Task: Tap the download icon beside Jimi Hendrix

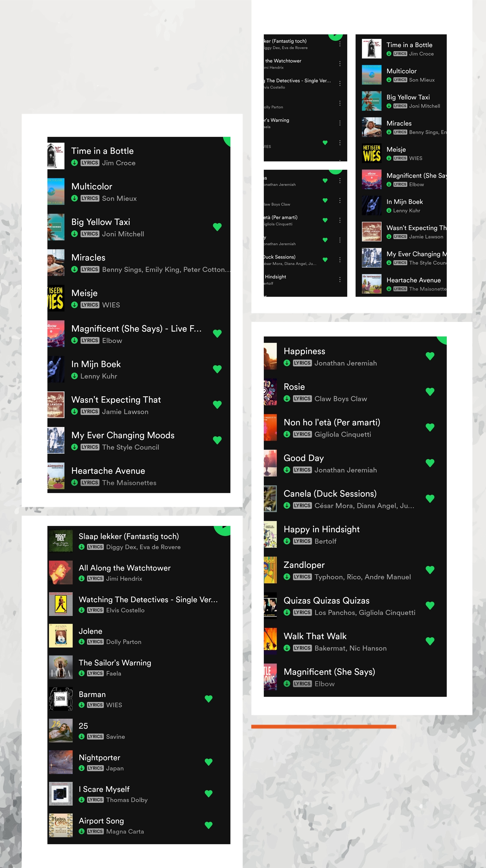Action: pos(82,579)
